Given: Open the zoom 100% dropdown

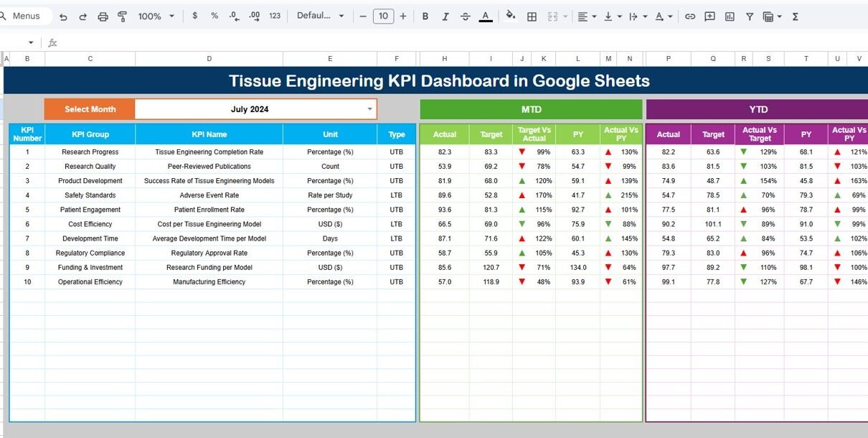Looking at the screenshot, I should [x=156, y=17].
